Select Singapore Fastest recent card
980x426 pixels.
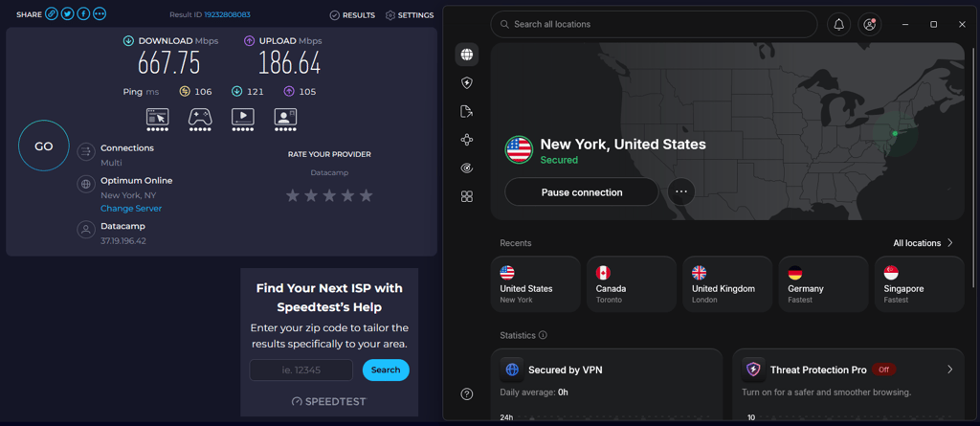(920, 284)
